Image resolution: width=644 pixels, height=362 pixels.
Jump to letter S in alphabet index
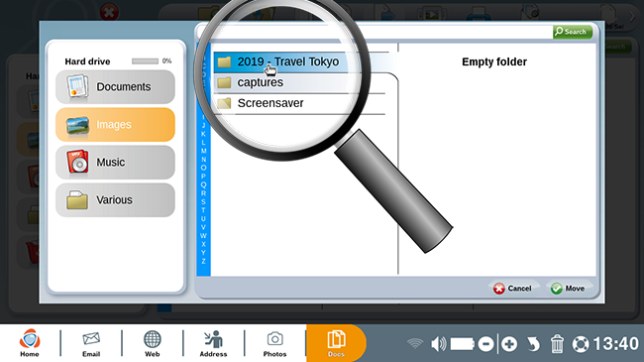203,201
